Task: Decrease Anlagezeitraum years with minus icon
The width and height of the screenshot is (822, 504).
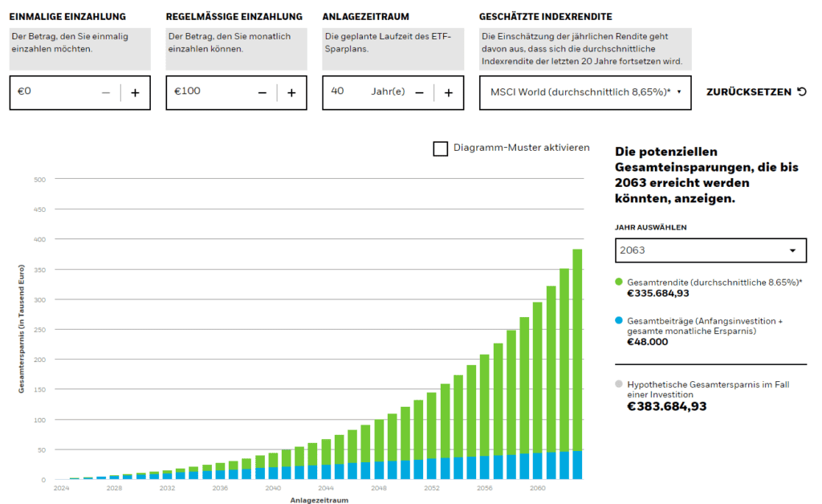Action: click(419, 92)
